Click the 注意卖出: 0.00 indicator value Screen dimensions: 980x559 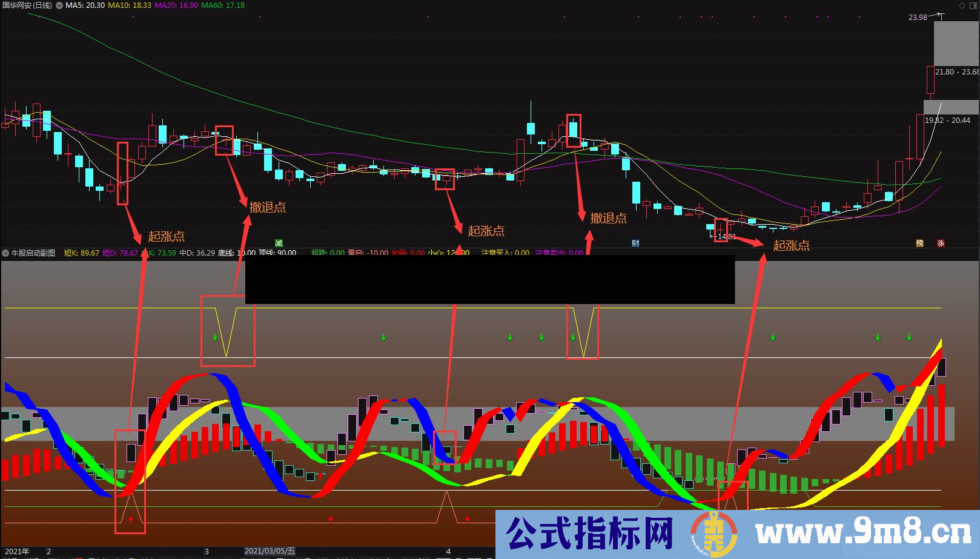[x=560, y=253]
